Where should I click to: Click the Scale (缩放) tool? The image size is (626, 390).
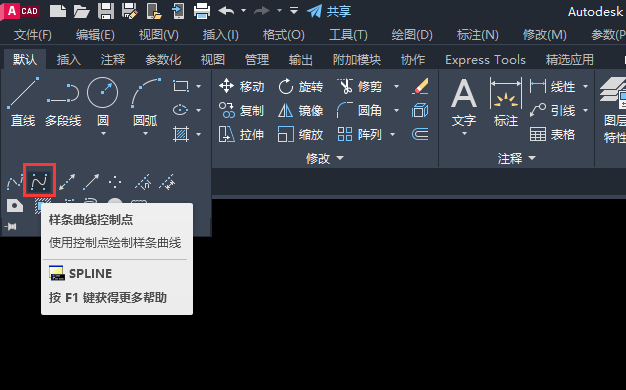pyautogui.click(x=300, y=134)
